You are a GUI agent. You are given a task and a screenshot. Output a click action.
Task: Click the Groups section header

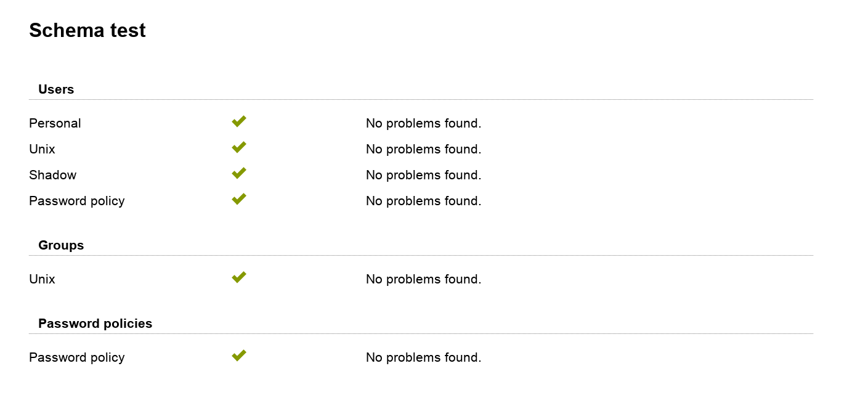point(61,245)
